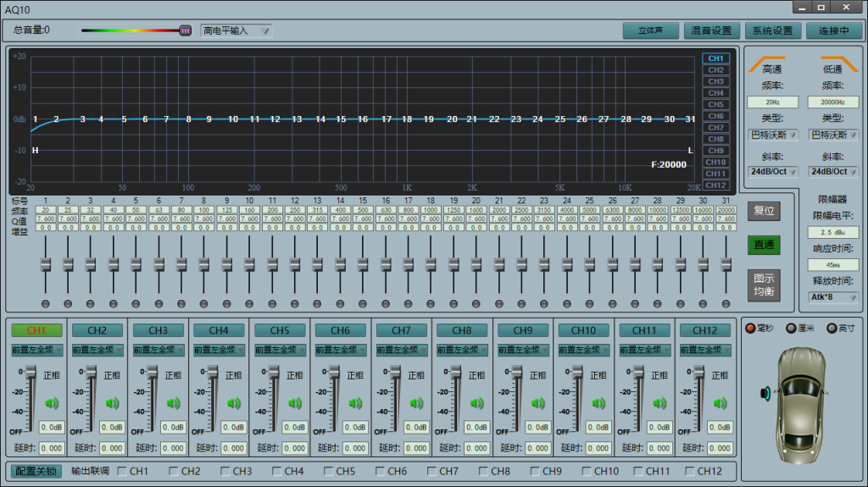Viewport: 868px width, 487px height.
Task: Open CH6 speaker type dropdown 前置左全频
Action: pyautogui.click(x=341, y=350)
